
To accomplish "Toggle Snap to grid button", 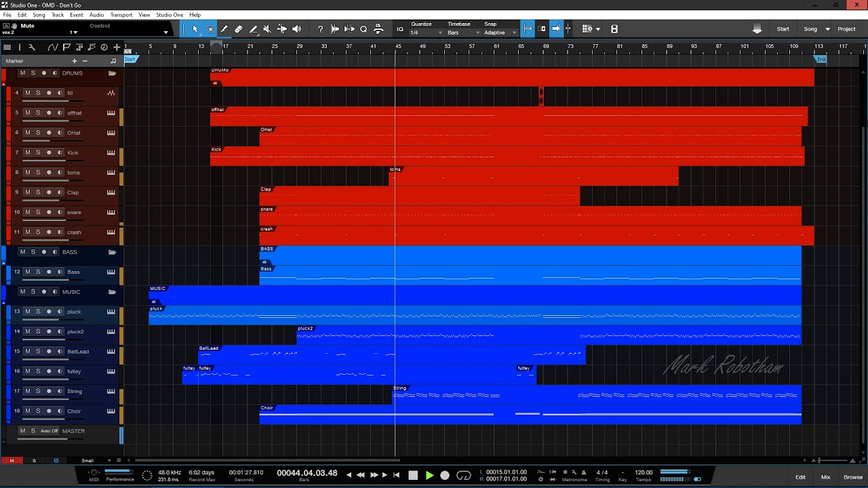I will point(528,29).
